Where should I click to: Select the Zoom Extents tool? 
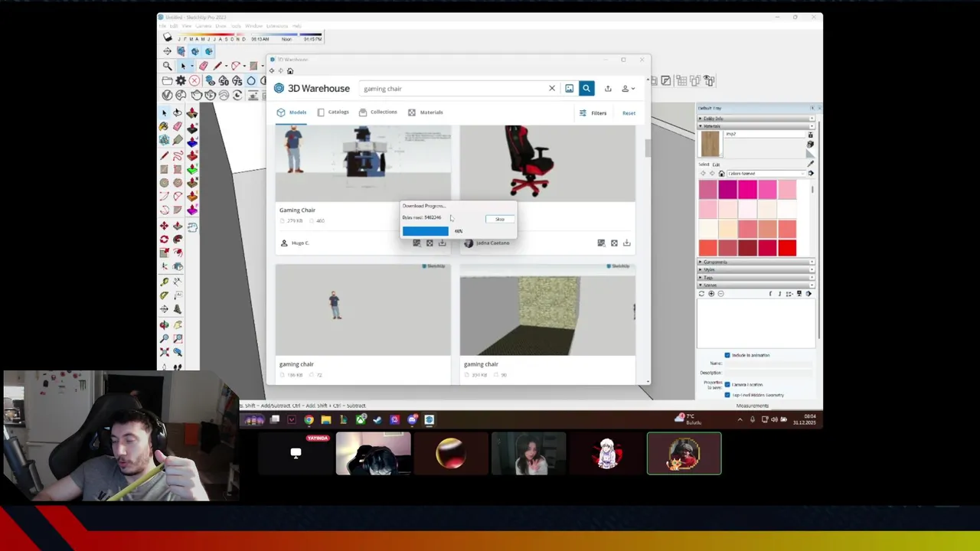pyautogui.click(x=164, y=352)
